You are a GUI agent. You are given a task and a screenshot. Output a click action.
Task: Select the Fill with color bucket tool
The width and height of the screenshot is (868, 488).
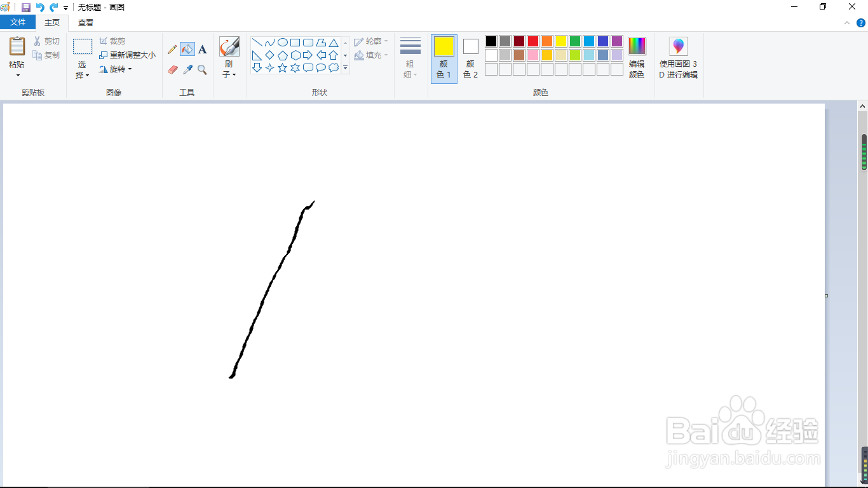click(187, 49)
